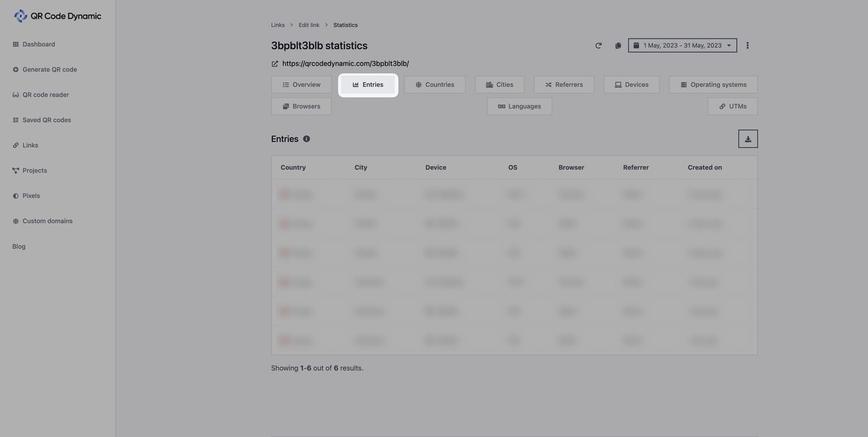The width and height of the screenshot is (868, 437).
Task: Open the QR code reader page
Action: pos(41,95)
